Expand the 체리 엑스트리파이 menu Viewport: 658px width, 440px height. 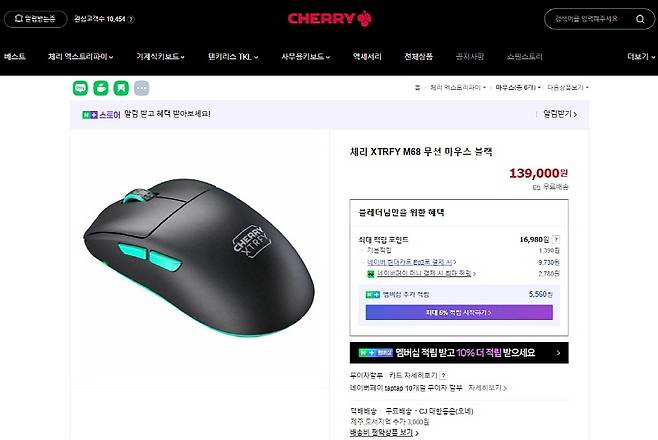click(x=81, y=57)
